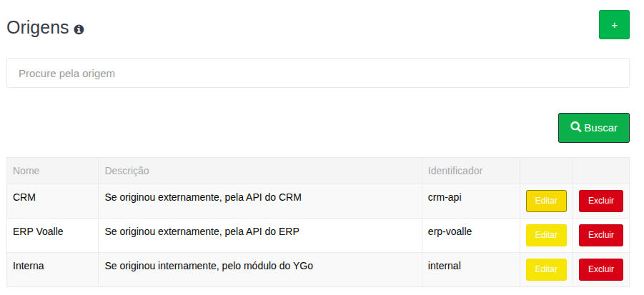The width and height of the screenshot is (644, 295).
Task: Delete the ERP Voalle origin
Action: click(600, 235)
